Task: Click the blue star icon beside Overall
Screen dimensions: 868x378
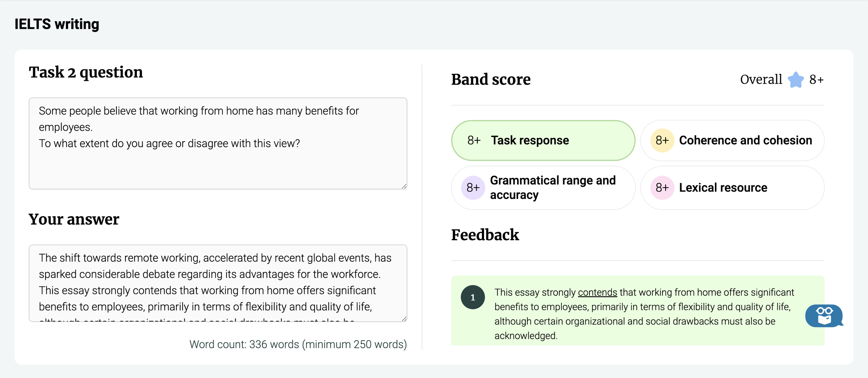Action: pyautogui.click(x=795, y=80)
